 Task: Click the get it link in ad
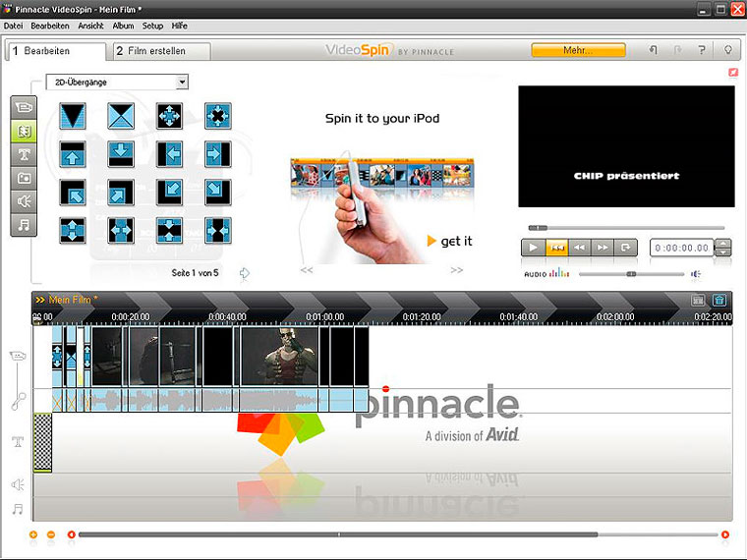click(x=450, y=241)
